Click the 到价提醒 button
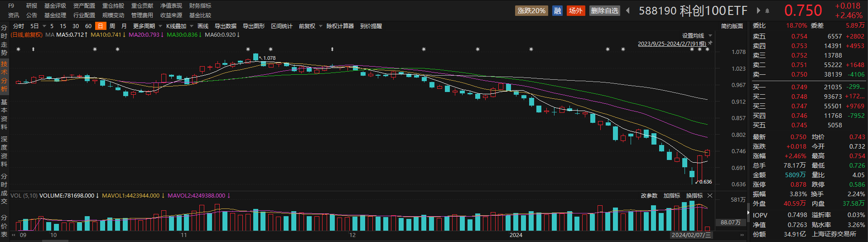Viewport: 868px width, 242px height. (x=371, y=26)
